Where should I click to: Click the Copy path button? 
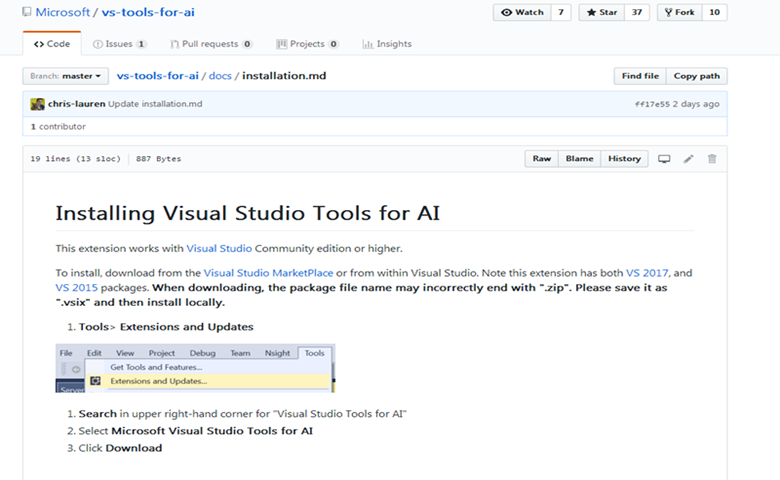coord(697,76)
